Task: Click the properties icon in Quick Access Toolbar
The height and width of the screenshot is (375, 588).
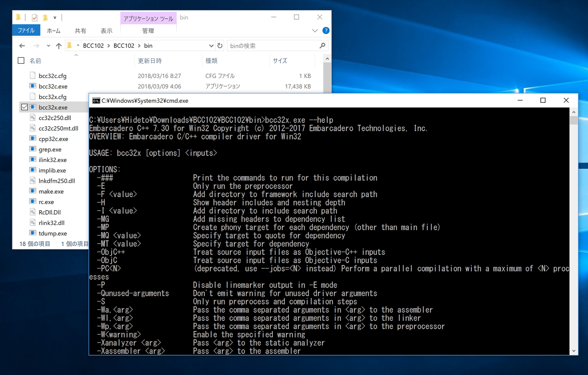Action: 34,17
